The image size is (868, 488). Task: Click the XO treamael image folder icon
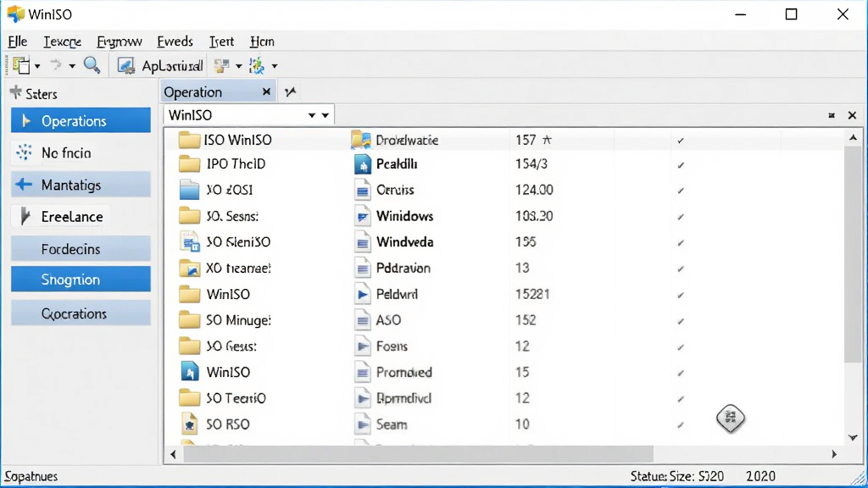(189, 269)
